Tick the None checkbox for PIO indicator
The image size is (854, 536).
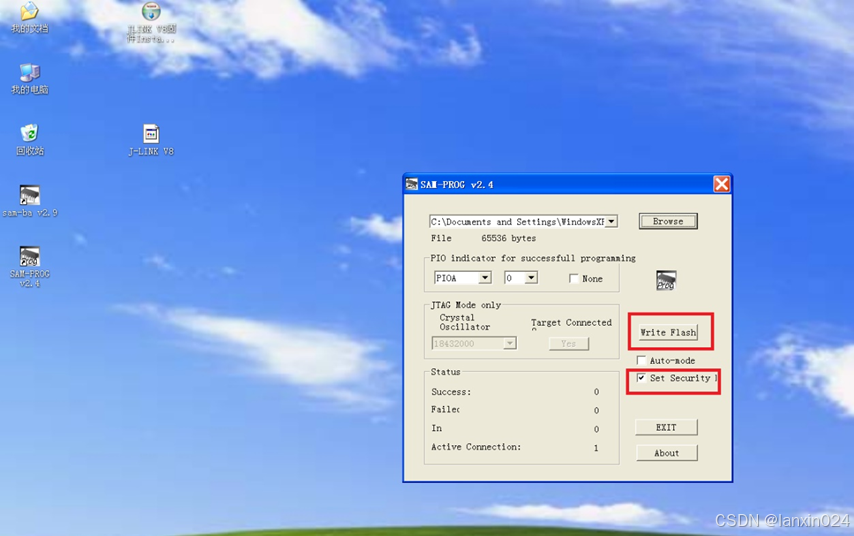click(574, 278)
